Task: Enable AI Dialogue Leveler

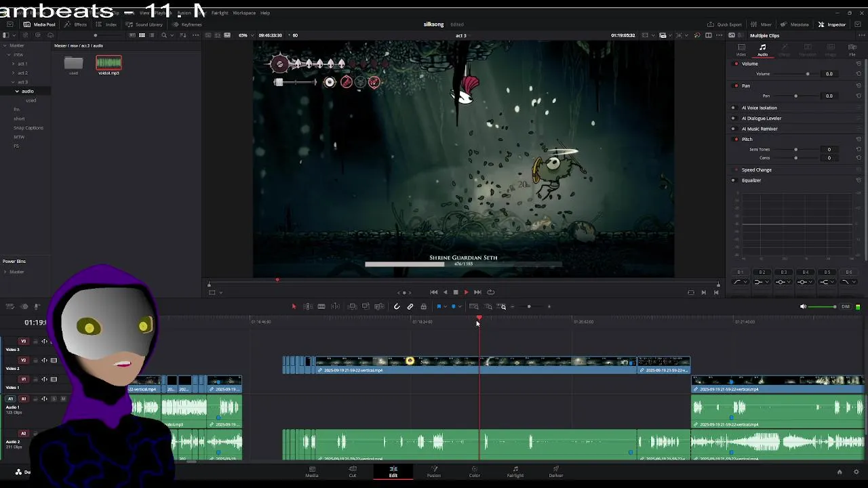Action: click(x=733, y=118)
